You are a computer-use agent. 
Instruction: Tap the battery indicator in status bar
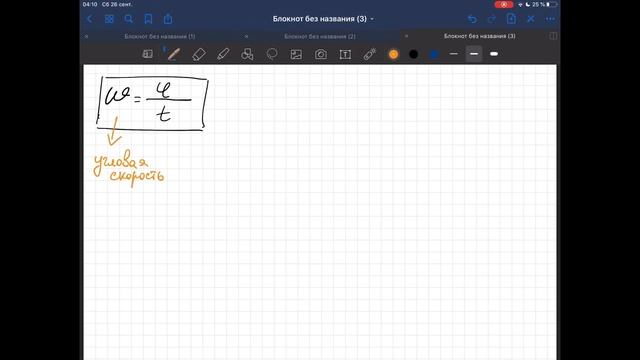(x=552, y=4)
